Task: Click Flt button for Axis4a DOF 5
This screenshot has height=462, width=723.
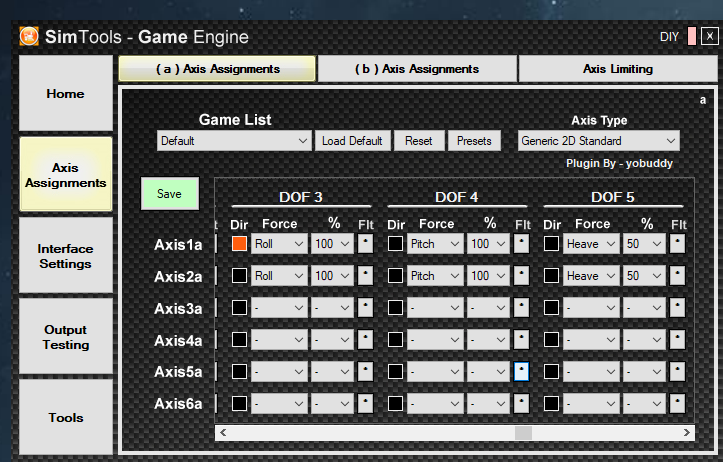Action: (x=677, y=340)
